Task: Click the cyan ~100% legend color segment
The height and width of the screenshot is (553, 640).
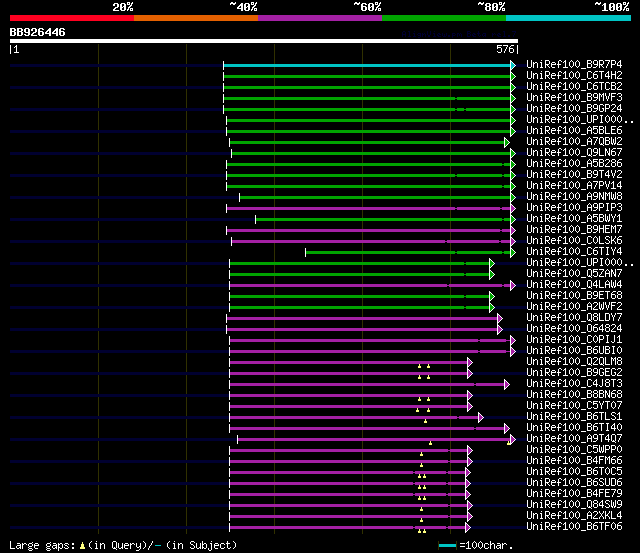Action: pyautogui.click(x=568, y=18)
